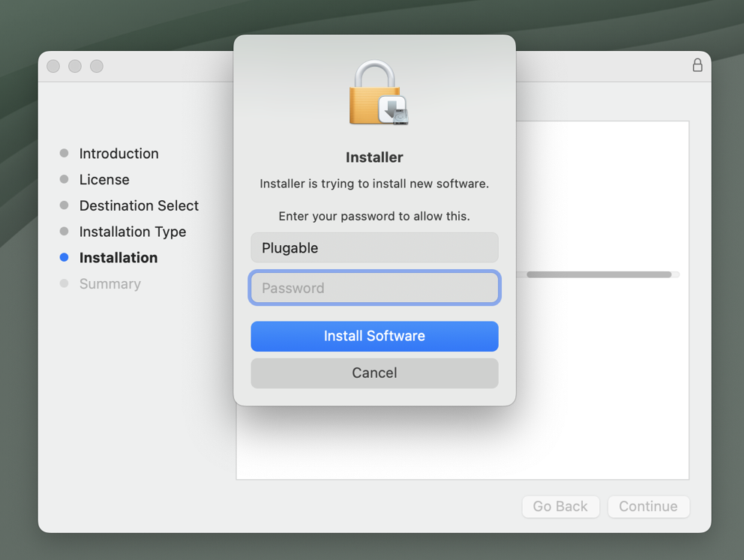Click the grayed Summary step bullet icon
This screenshot has width=744, height=560.
click(64, 283)
